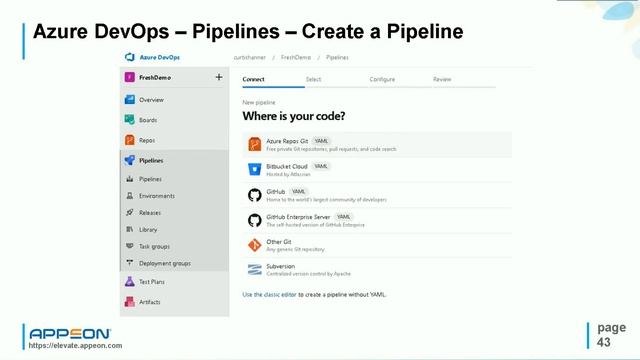Select the Pipelines rocket icon

click(x=130, y=160)
